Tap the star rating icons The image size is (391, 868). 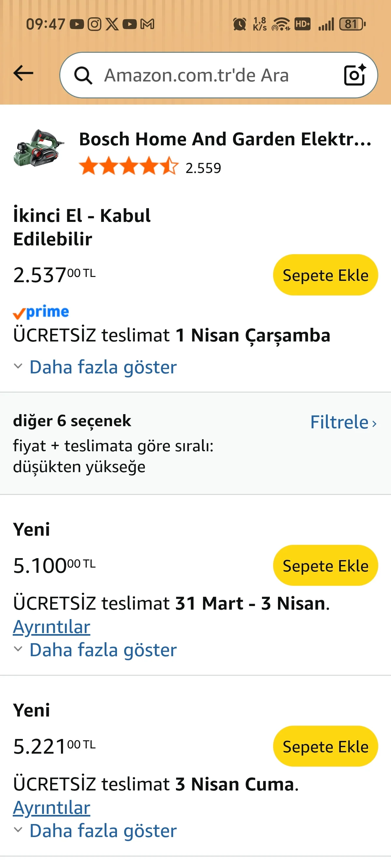128,167
